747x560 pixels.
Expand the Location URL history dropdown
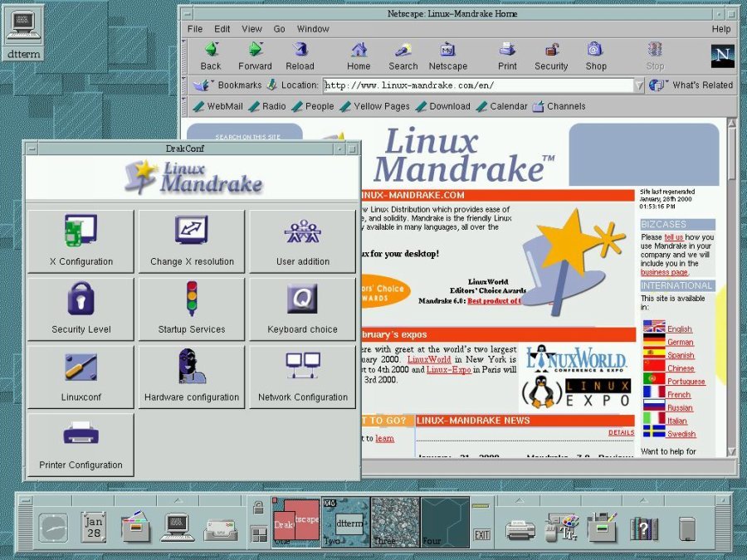(x=639, y=85)
